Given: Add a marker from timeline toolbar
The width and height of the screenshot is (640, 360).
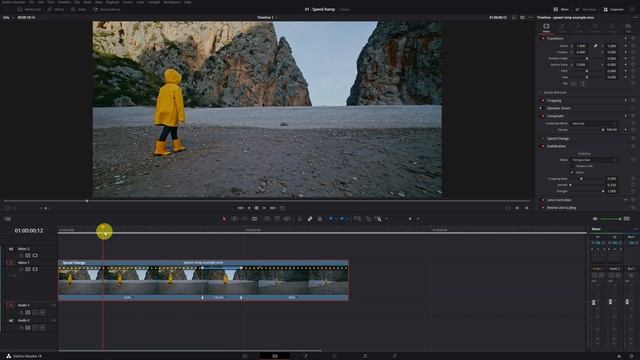Looking at the screenshot, I should point(342,219).
